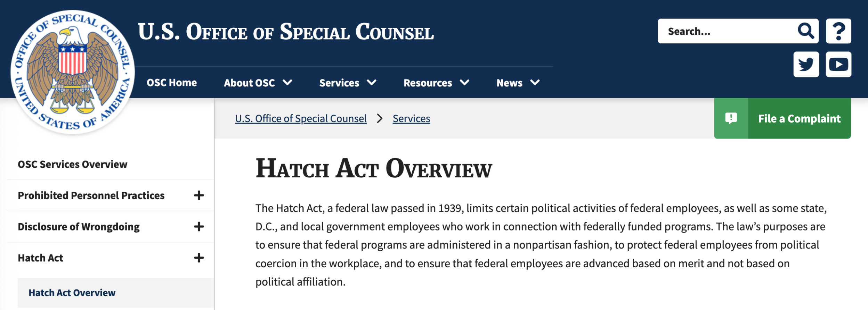
Task: Click the search magnifying glass icon
Action: click(806, 31)
